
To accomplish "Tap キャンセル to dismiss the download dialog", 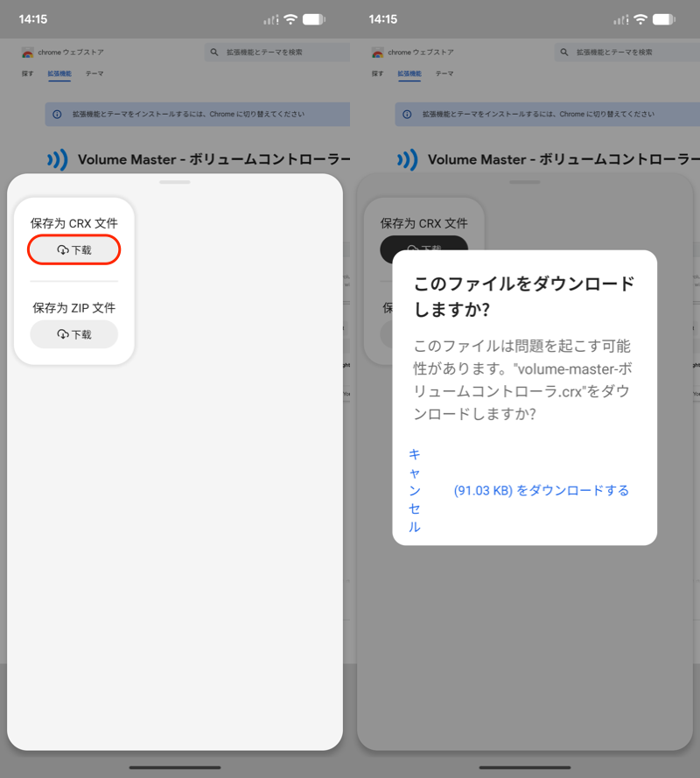I will coord(413,490).
